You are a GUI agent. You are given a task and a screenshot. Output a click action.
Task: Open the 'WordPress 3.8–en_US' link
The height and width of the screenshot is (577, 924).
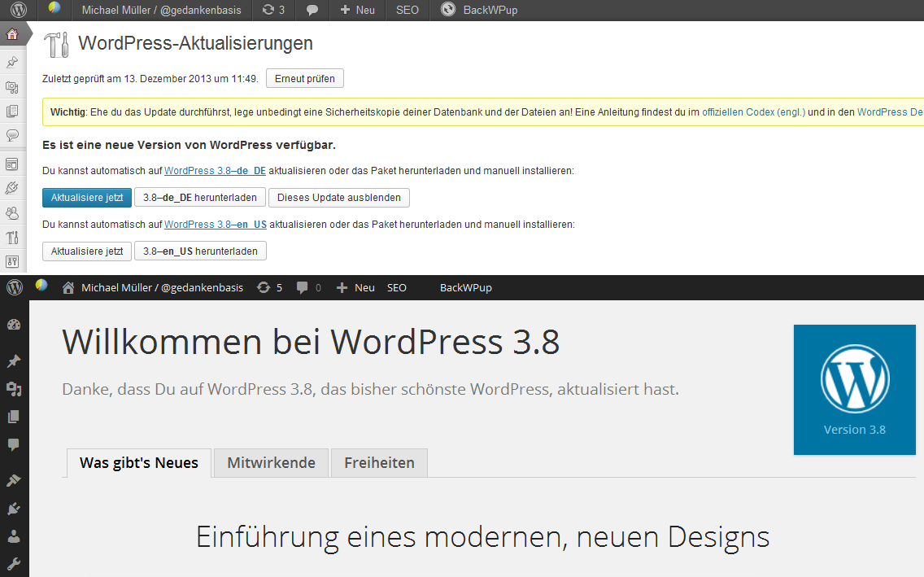pyautogui.click(x=216, y=224)
